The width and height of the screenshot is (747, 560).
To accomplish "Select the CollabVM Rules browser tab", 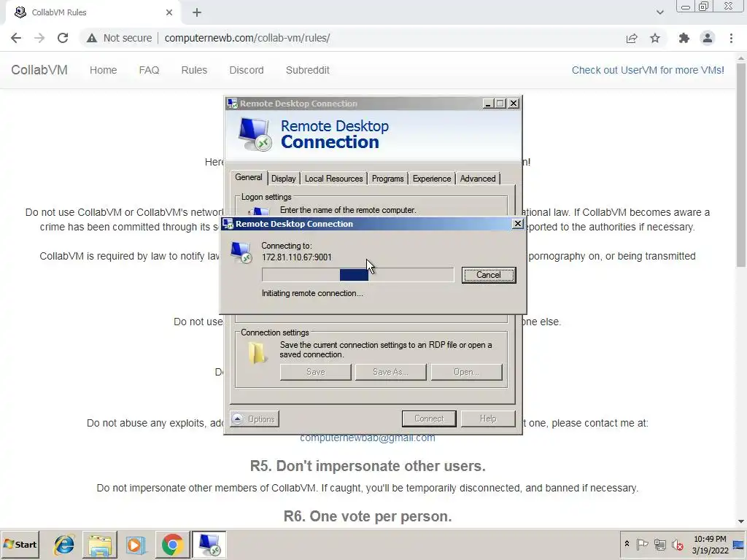I will 93,12.
